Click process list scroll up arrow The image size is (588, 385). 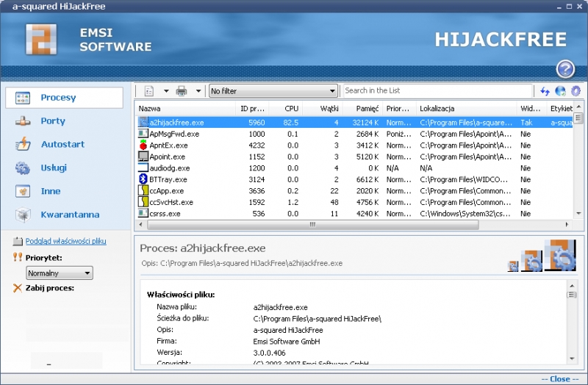tap(578, 107)
